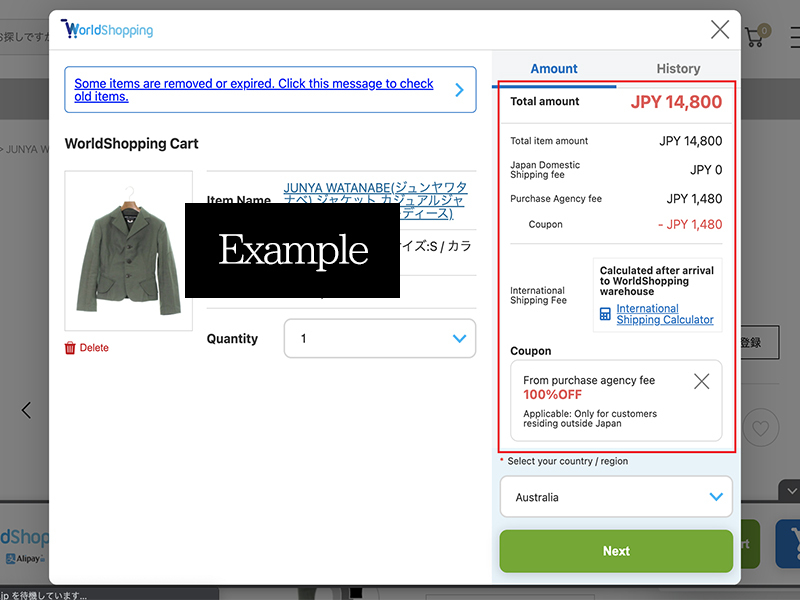
Task: Collapse the panel using the down chevron on the right edge
Action: [791, 491]
